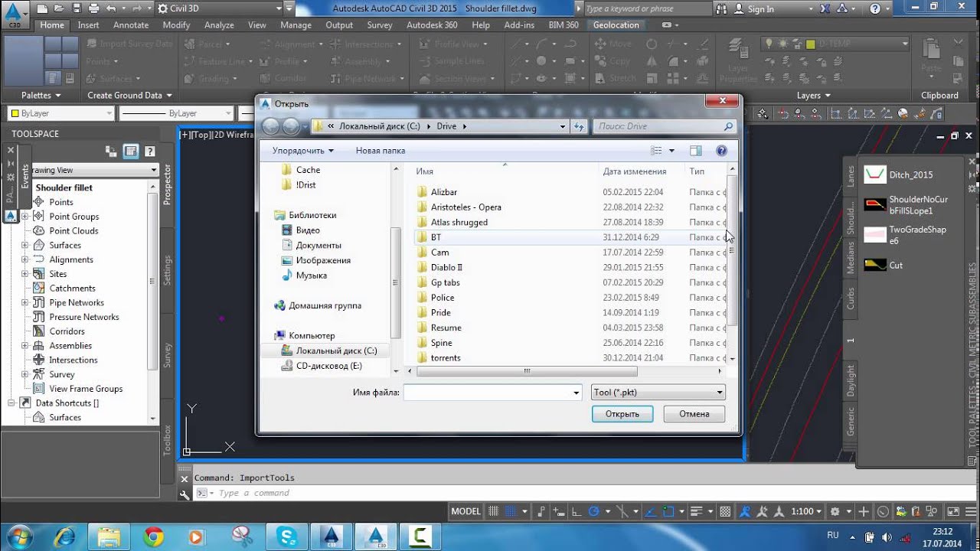
Task: Toggle lineweight display in status bar
Action: click(x=696, y=511)
